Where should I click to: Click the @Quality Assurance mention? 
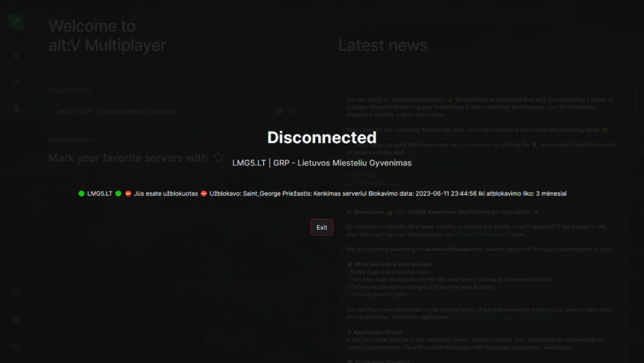click(x=482, y=234)
